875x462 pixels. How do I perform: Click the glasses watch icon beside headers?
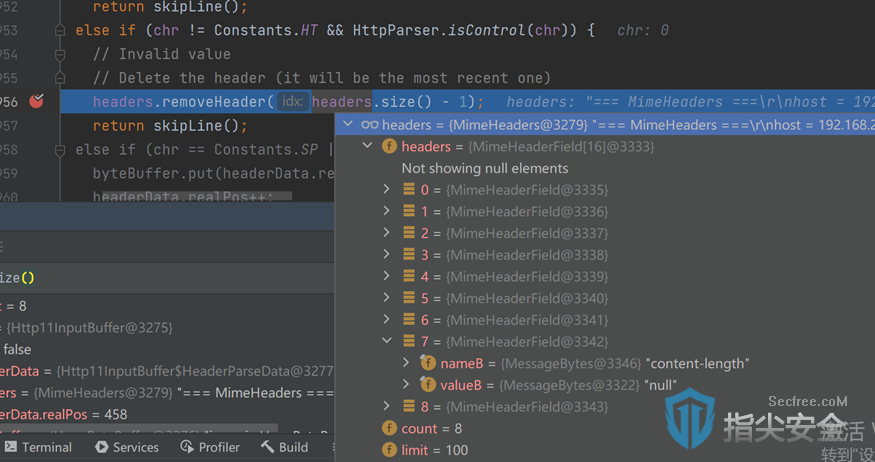coord(369,124)
